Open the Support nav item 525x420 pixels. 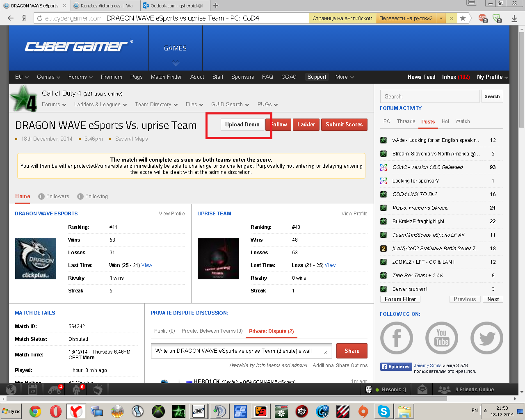click(x=317, y=77)
